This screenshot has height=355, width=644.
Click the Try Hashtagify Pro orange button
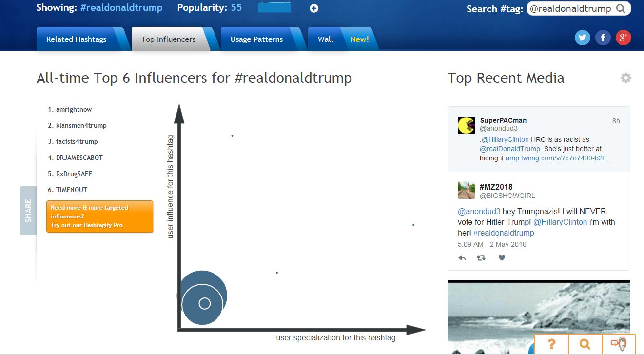[x=99, y=217]
